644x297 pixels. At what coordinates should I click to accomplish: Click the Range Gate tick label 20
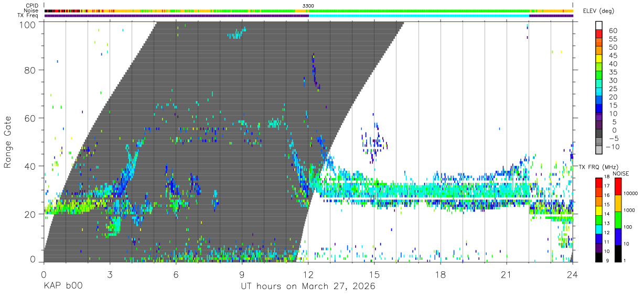coord(31,214)
